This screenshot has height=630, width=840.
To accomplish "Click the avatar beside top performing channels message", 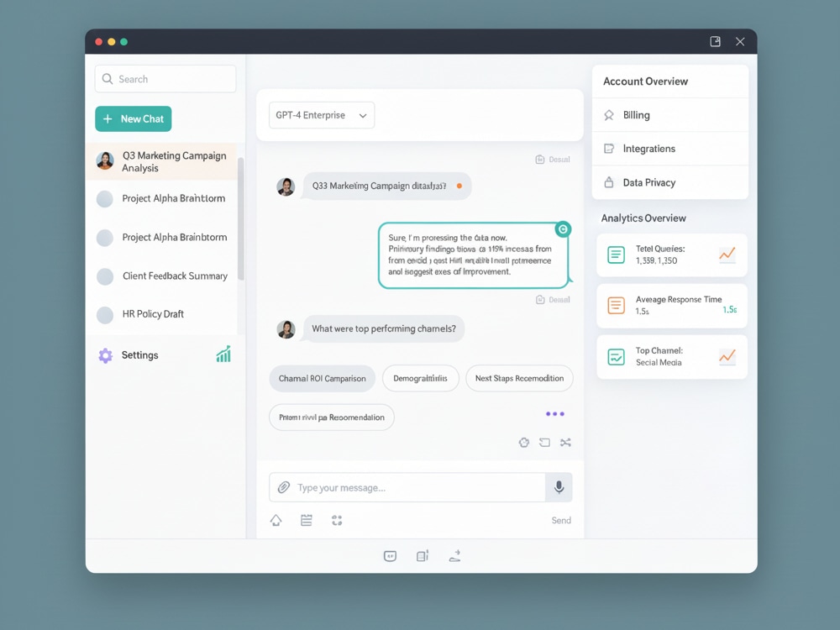I will click(x=286, y=329).
